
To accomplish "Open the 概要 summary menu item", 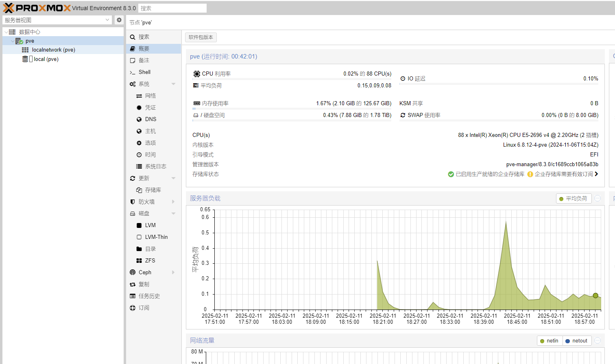I will click(x=153, y=49).
